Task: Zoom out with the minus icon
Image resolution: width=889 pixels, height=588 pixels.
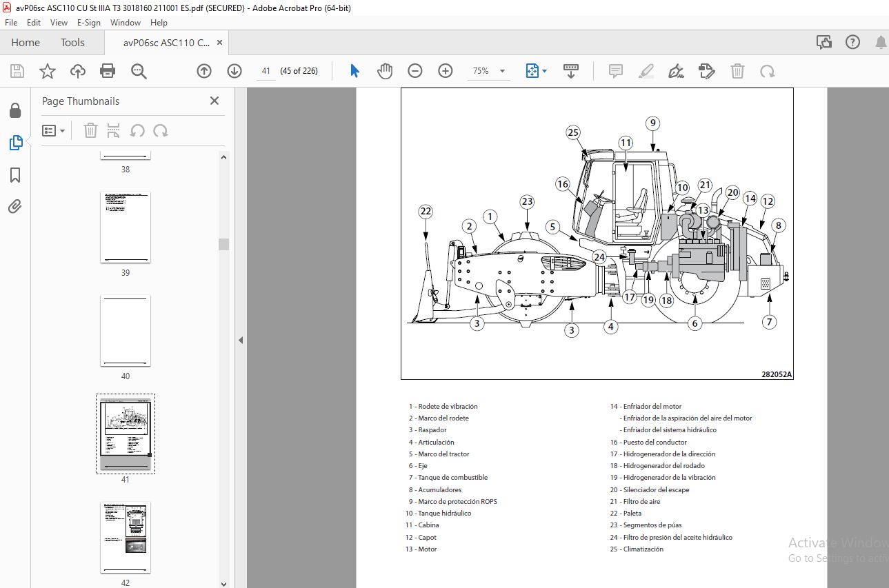Action: pos(414,71)
